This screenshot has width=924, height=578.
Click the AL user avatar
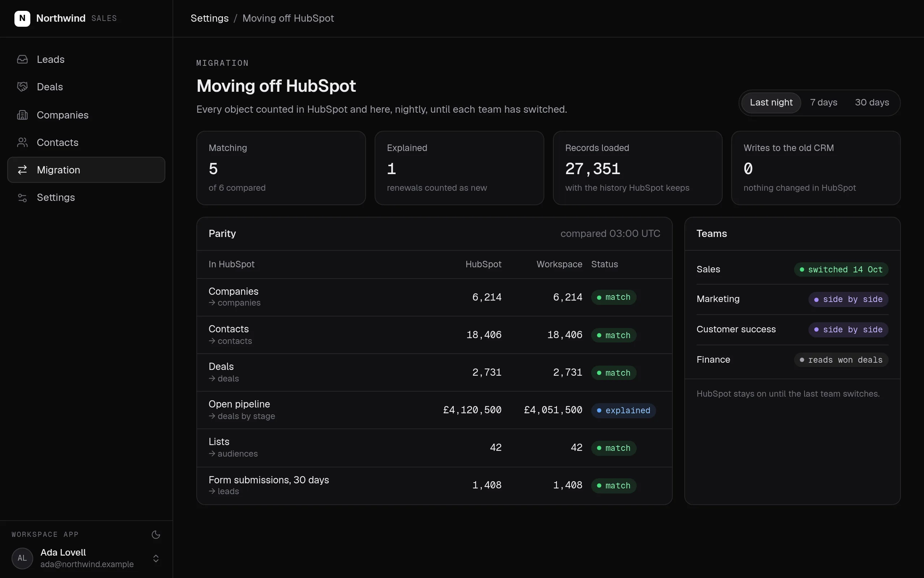[x=22, y=558]
